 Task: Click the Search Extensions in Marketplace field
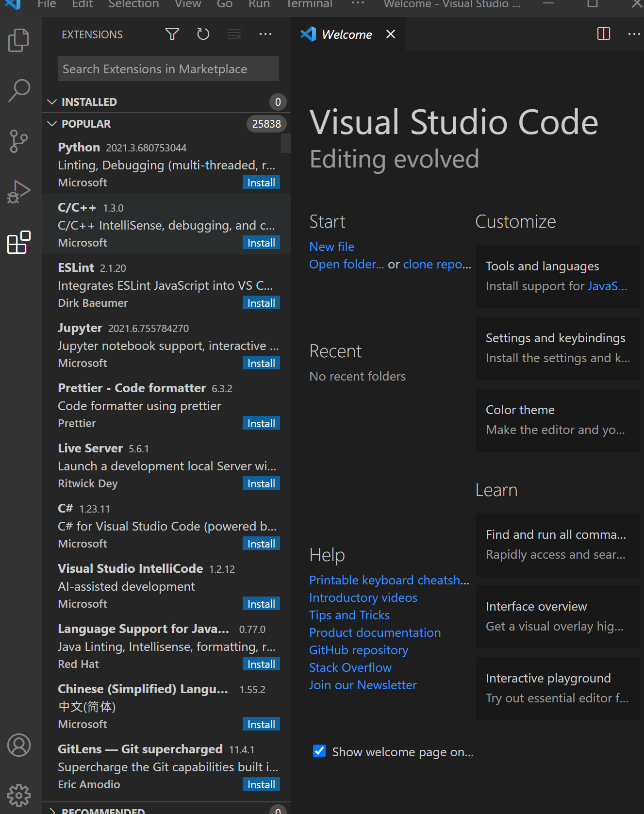[x=168, y=68]
